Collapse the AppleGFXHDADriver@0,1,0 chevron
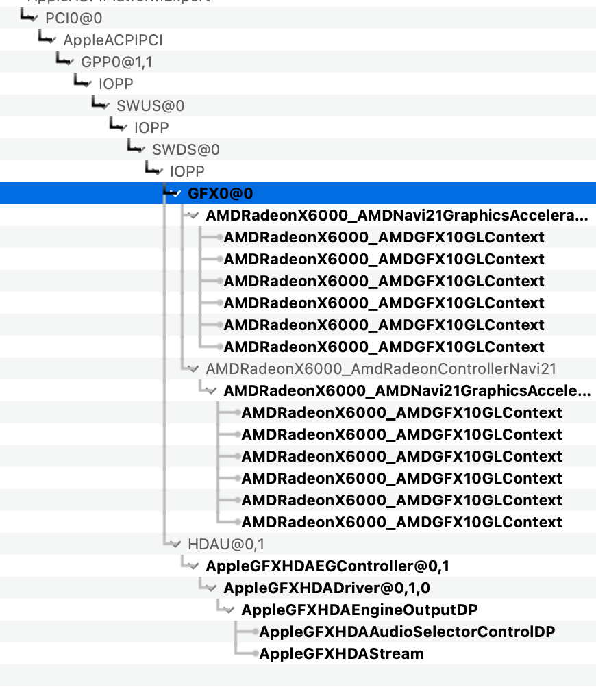The image size is (596, 700). [212, 588]
